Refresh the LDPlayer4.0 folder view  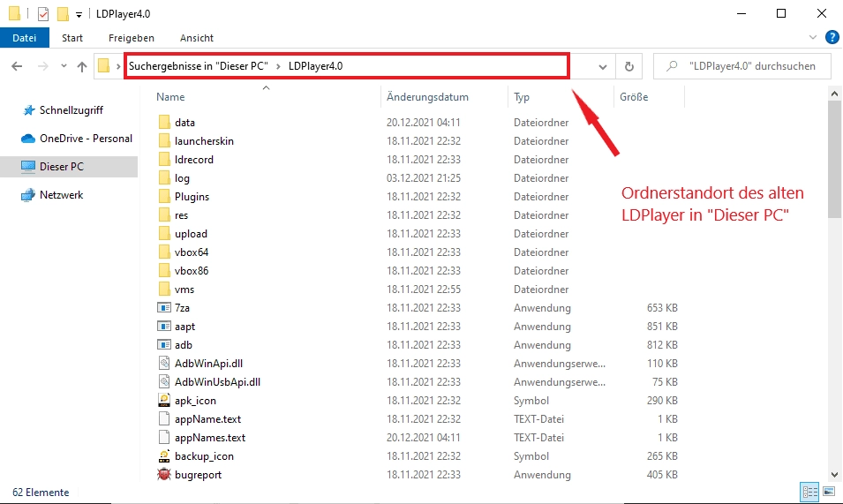tap(629, 66)
